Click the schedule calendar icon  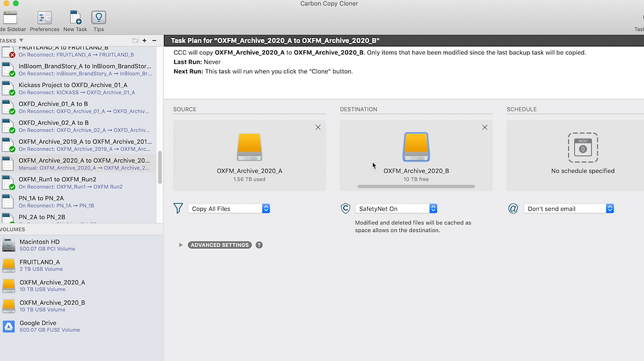pos(583,148)
